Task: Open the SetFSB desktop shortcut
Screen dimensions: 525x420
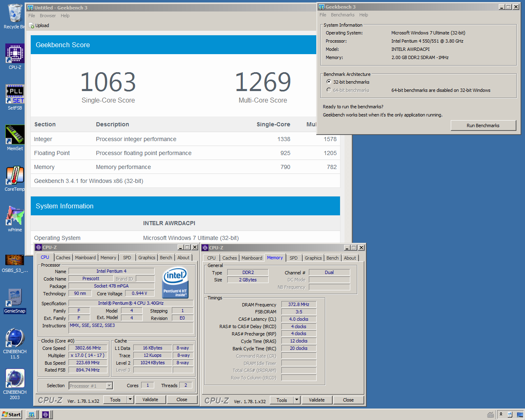Action: (x=15, y=97)
